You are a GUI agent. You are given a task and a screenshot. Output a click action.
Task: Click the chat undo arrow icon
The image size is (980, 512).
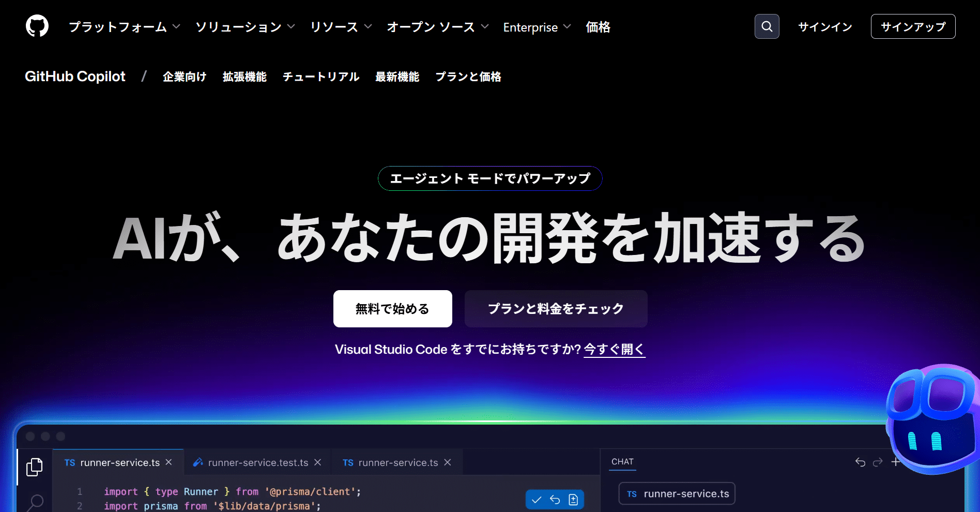(860, 462)
